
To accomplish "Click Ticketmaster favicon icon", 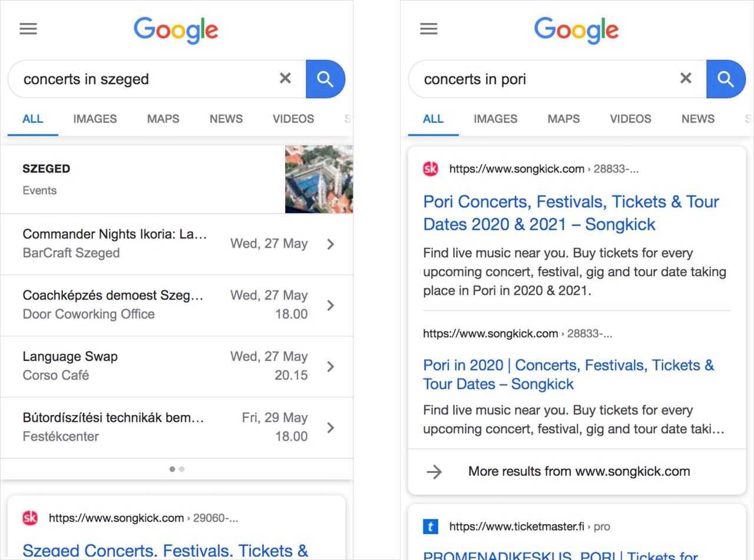I will [x=431, y=526].
